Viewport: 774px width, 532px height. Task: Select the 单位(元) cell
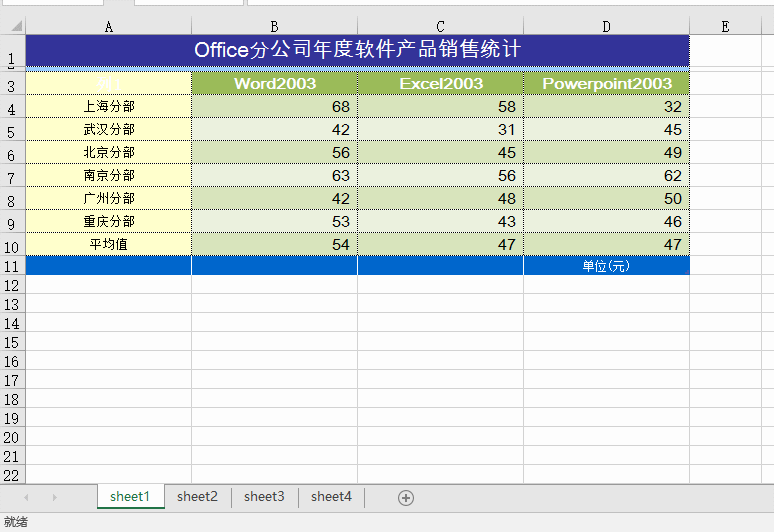click(606, 266)
